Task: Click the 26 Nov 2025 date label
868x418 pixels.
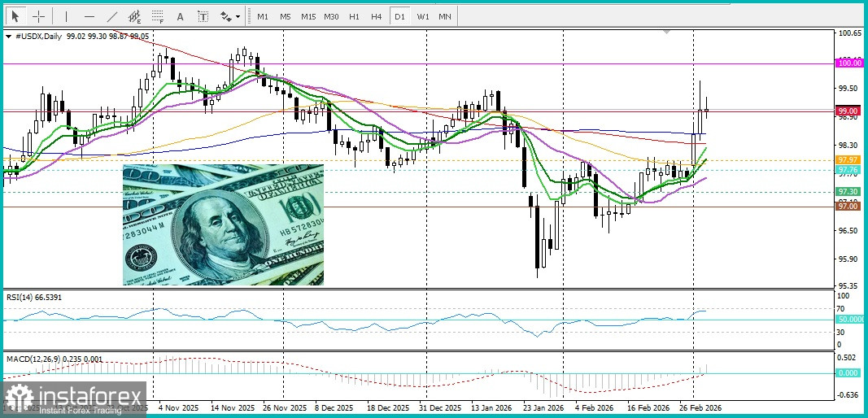Action: click(284, 407)
